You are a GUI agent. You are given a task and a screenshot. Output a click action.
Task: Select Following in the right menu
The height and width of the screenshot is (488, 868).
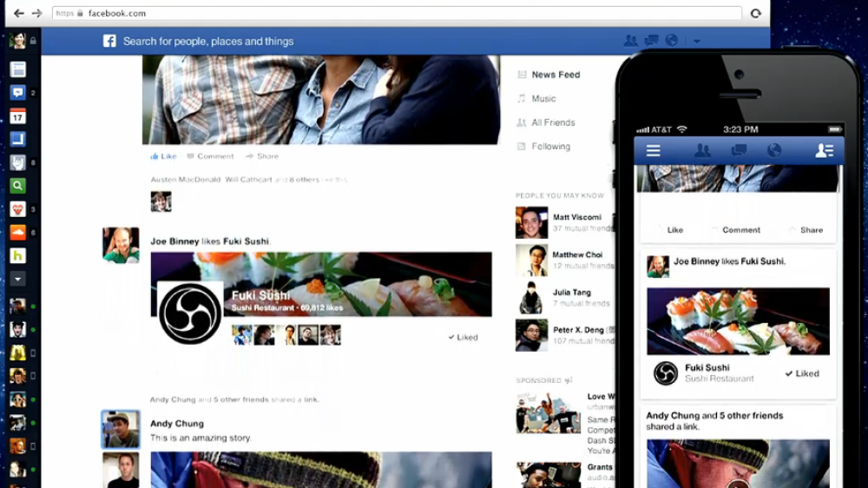551,146
